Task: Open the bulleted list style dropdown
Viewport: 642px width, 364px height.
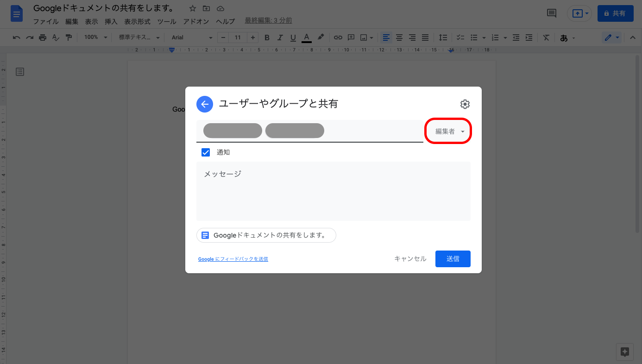Action: point(484,38)
